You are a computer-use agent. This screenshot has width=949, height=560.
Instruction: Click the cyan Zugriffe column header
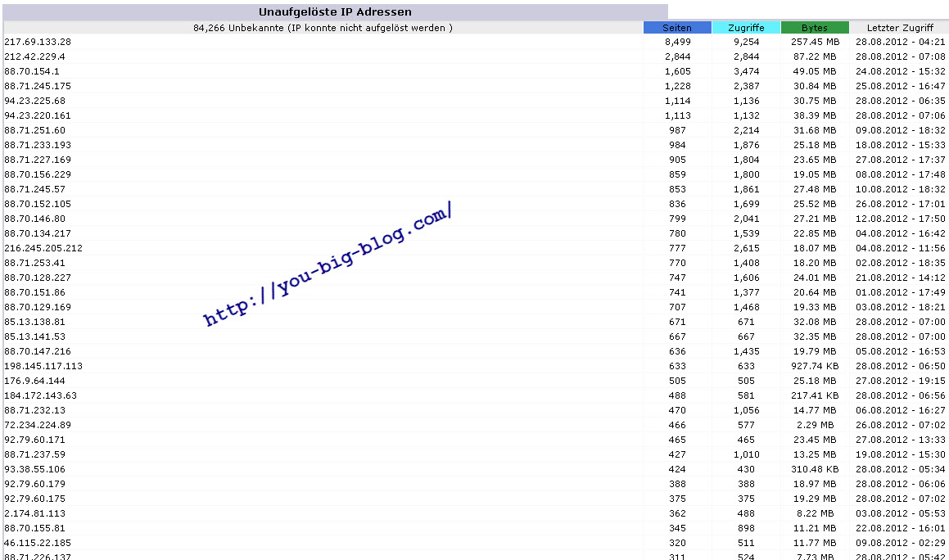tap(746, 28)
